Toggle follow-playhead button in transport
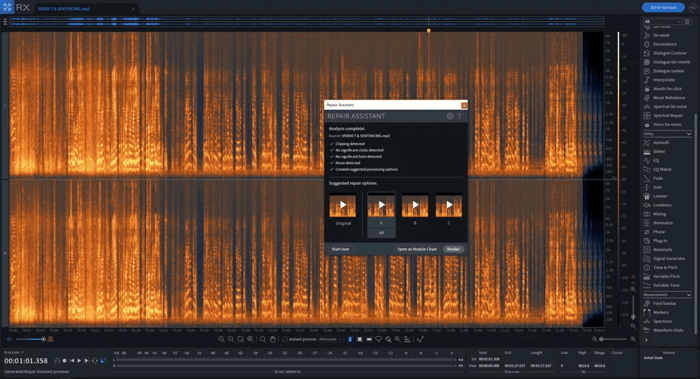Screen dimensions: 700x379 tap(103, 361)
